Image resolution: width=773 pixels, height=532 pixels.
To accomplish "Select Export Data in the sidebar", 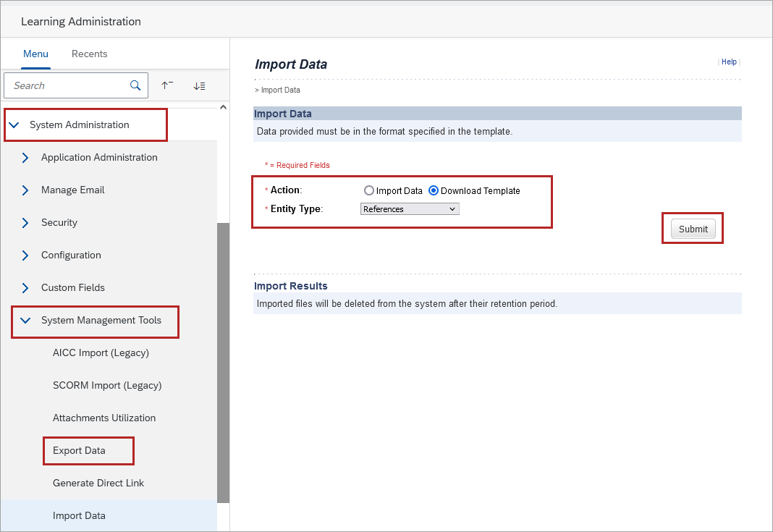I will (80, 450).
